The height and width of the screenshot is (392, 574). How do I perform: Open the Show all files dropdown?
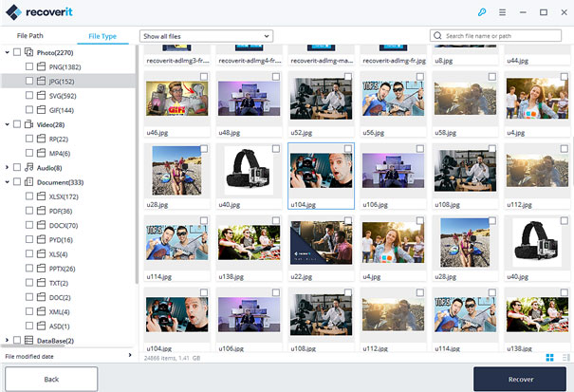tap(205, 36)
